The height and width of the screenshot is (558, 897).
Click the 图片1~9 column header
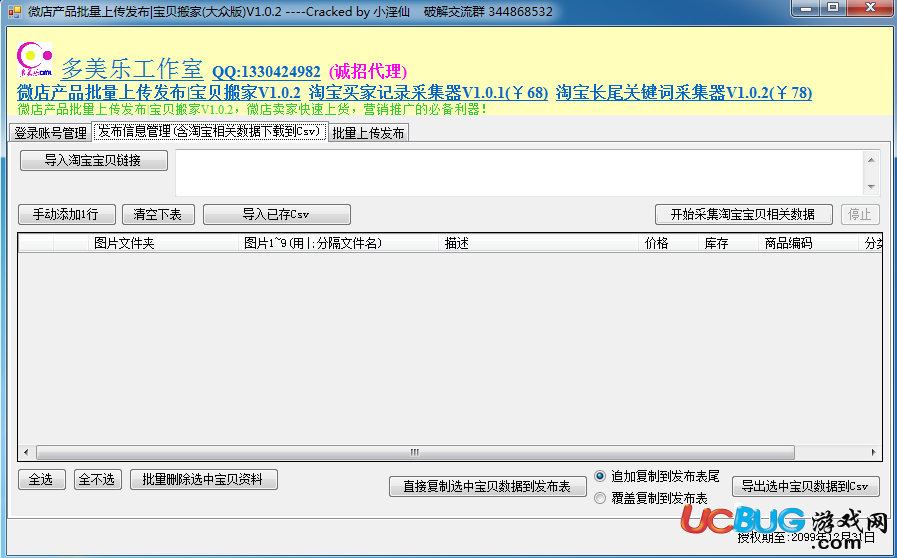pos(339,243)
